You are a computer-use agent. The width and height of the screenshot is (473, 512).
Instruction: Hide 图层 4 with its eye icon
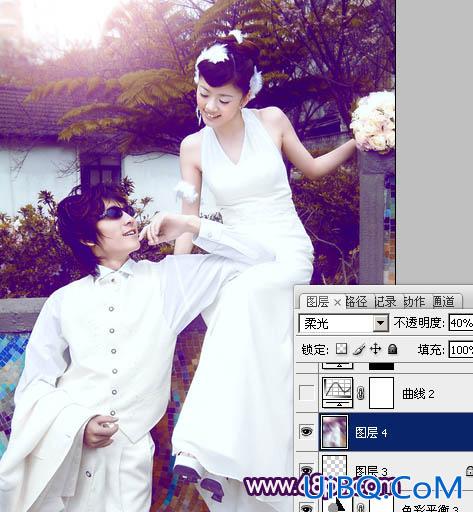click(306, 432)
